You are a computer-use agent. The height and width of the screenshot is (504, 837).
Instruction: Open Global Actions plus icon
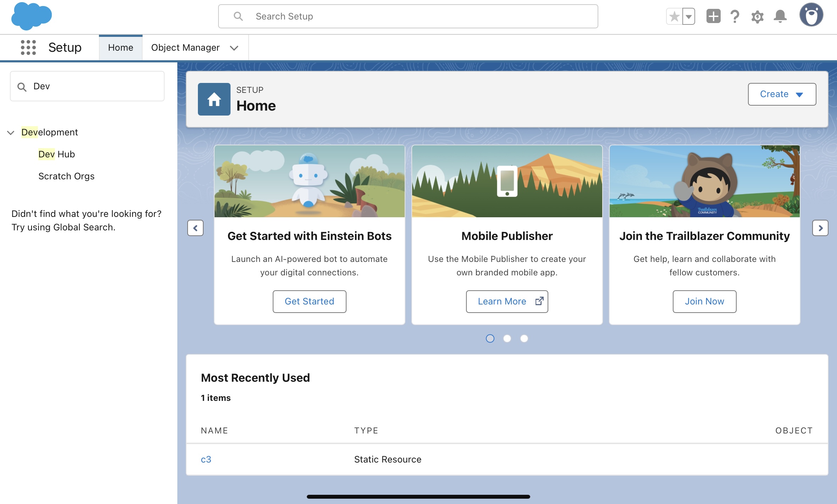coord(713,16)
